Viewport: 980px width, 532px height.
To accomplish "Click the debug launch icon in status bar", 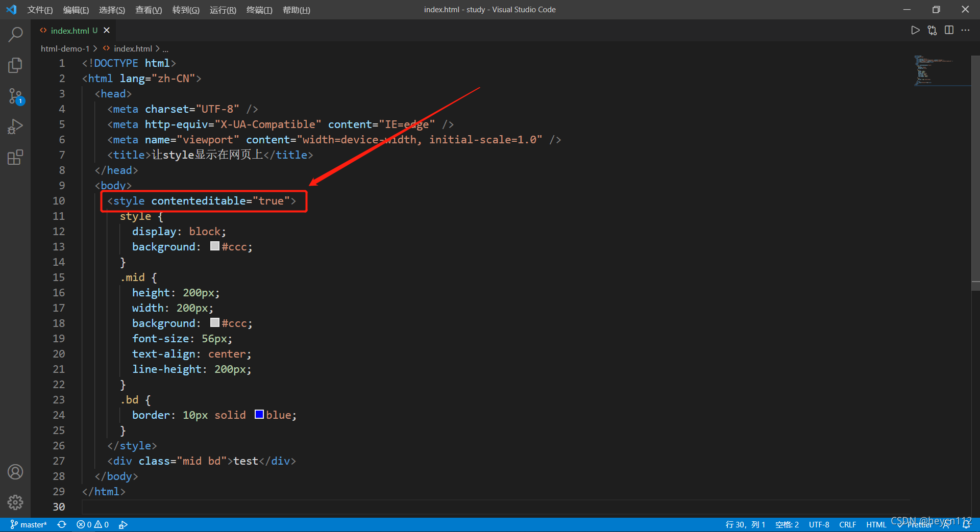I will coord(123,525).
